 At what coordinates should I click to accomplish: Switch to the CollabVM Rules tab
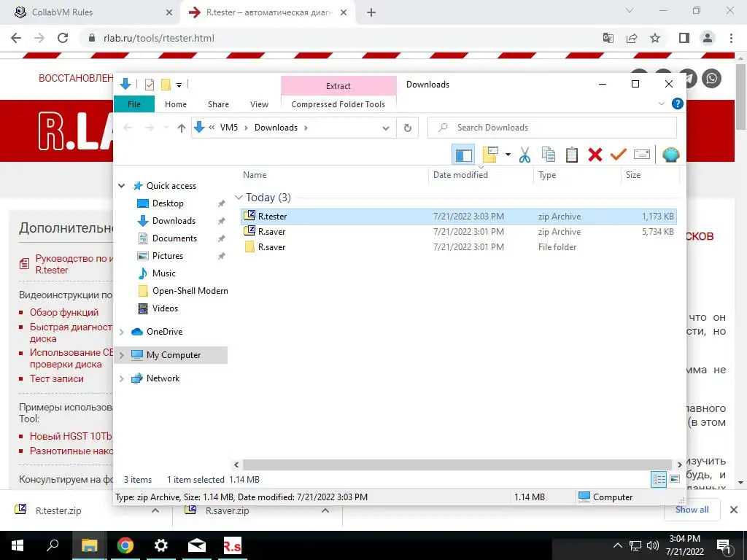coord(90,12)
